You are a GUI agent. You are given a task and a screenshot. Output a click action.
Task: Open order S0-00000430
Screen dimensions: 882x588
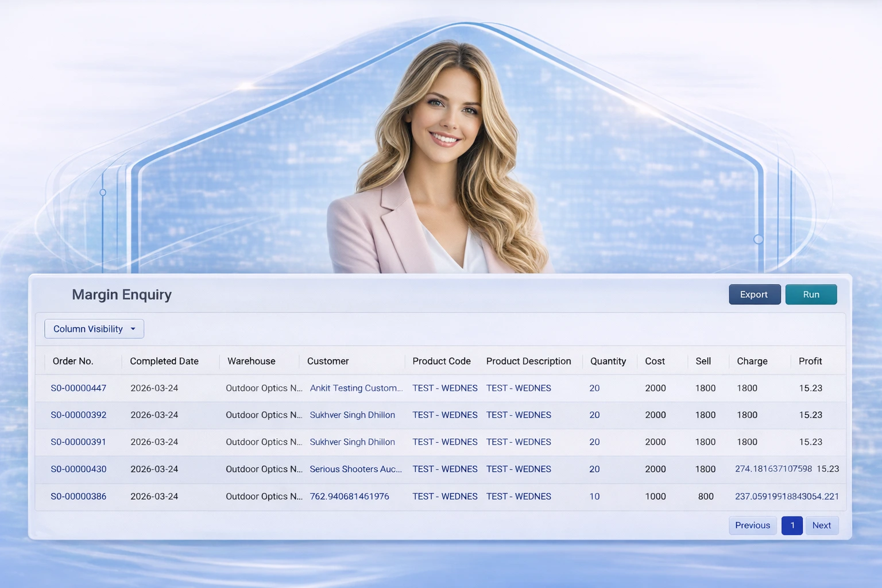click(x=78, y=469)
